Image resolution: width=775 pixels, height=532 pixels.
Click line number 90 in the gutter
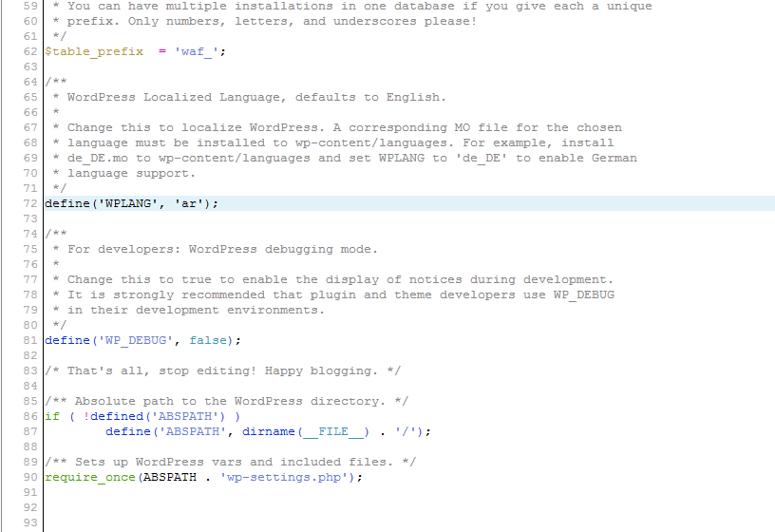pos(28,477)
